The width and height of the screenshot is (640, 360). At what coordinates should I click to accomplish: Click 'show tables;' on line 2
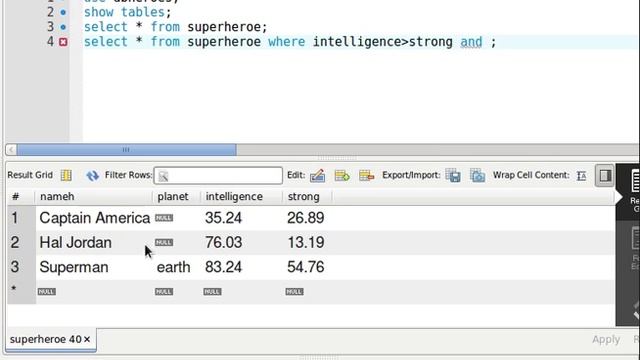[x=127, y=12]
